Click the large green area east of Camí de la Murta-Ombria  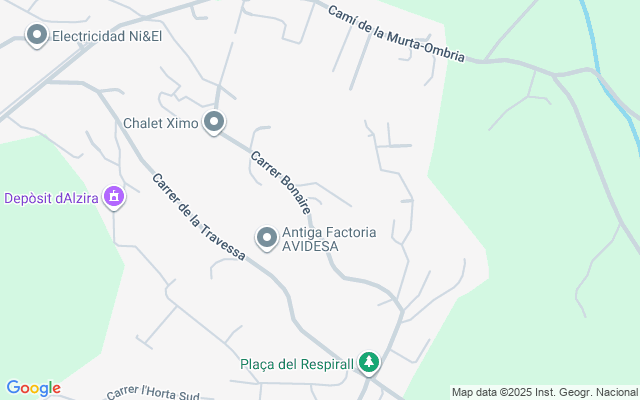[543, 204]
